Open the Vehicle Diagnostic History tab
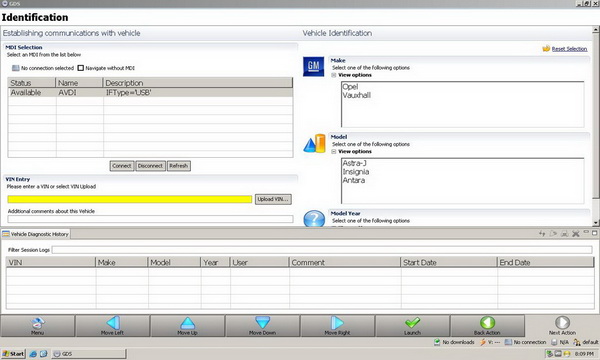 36,234
